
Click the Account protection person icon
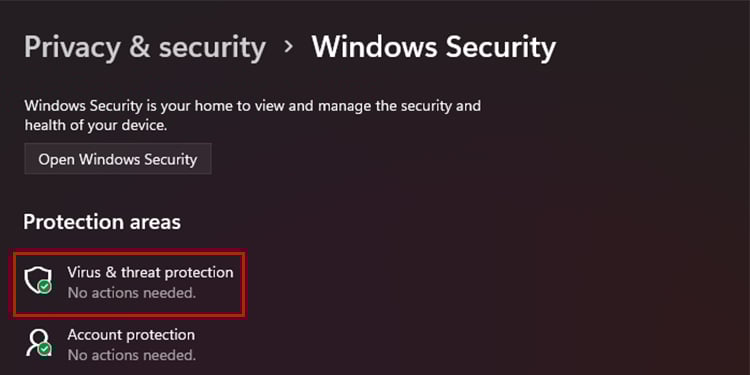pyautogui.click(x=38, y=342)
